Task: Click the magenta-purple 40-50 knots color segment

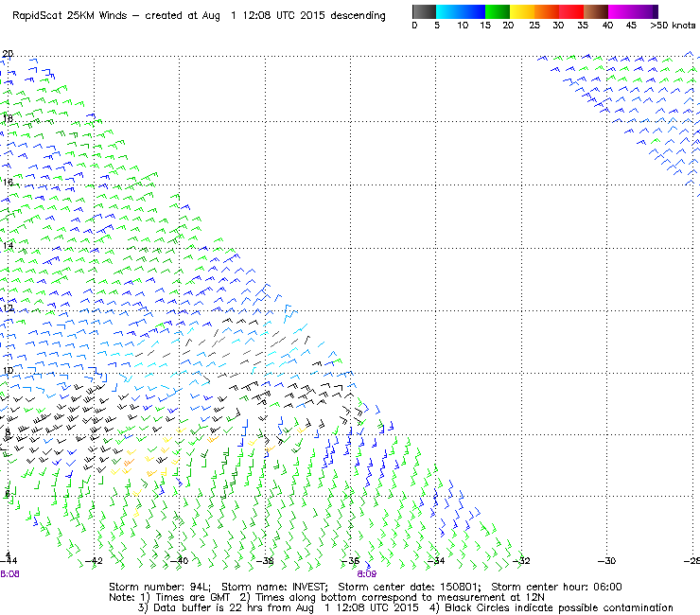Action: click(633, 11)
